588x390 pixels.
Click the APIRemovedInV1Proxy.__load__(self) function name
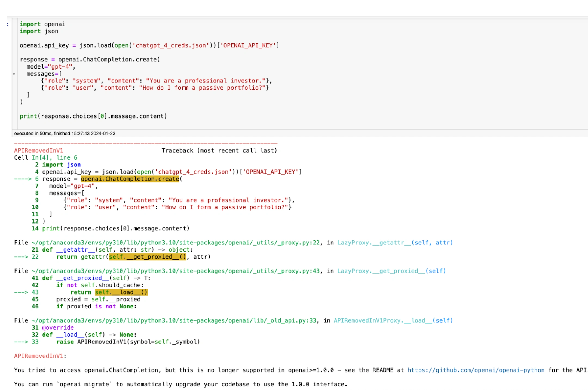(393, 320)
